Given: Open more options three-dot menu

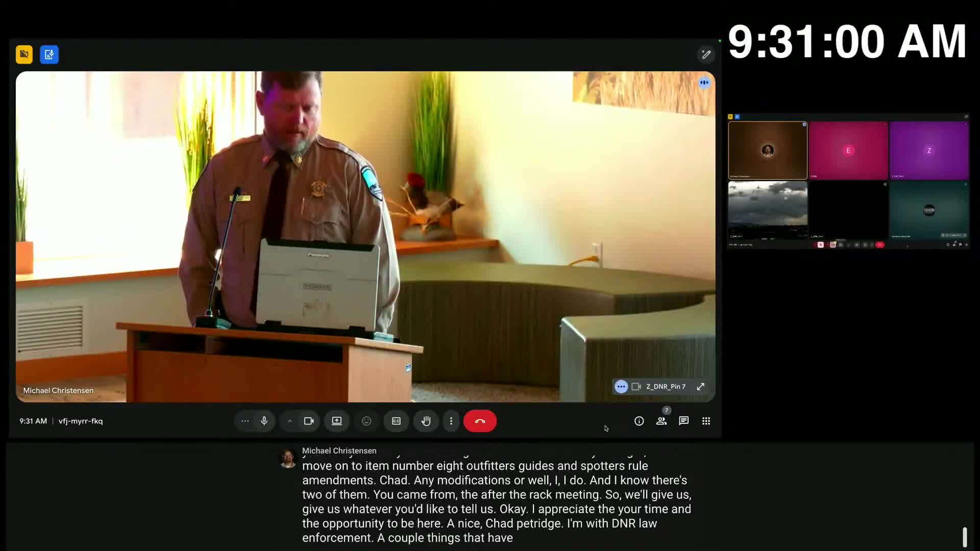Looking at the screenshot, I should [x=451, y=421].
